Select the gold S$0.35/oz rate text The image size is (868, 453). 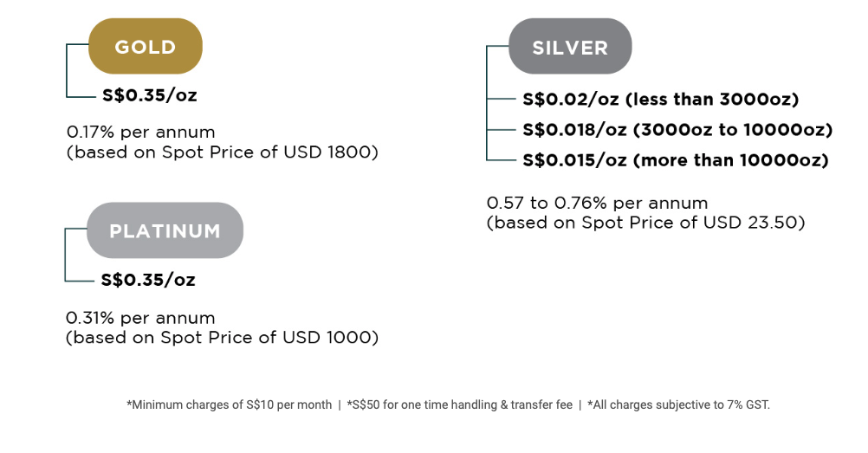(150, 95)
